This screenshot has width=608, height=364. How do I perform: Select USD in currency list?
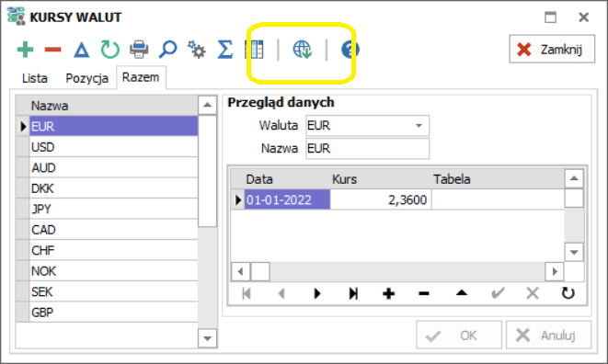113,147
